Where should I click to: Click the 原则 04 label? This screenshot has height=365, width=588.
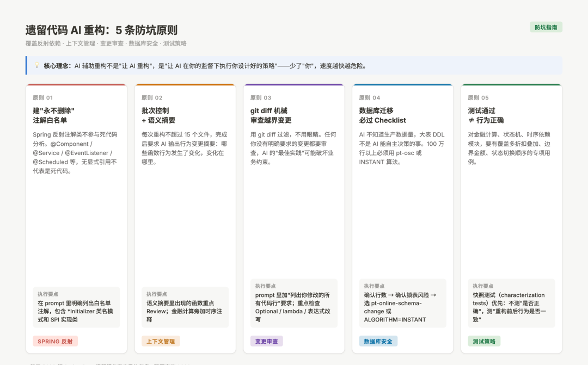(x=369, y=97)
